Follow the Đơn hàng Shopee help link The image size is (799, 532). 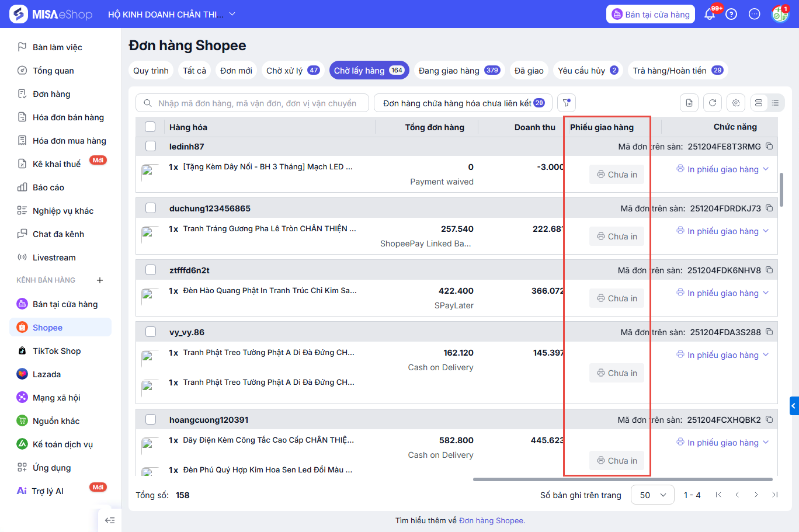492,520
